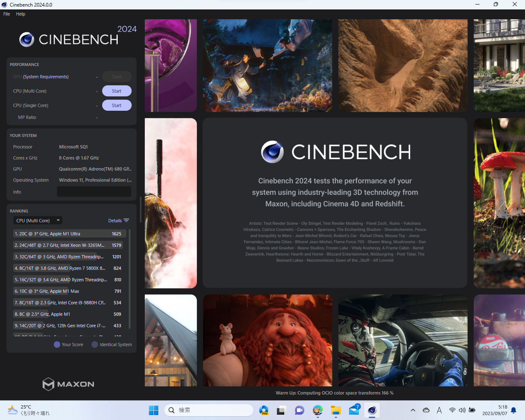This screenshot has height=420, width=525.
Task: Select the soda can render thumbnail
Action: tap(500, 340)
